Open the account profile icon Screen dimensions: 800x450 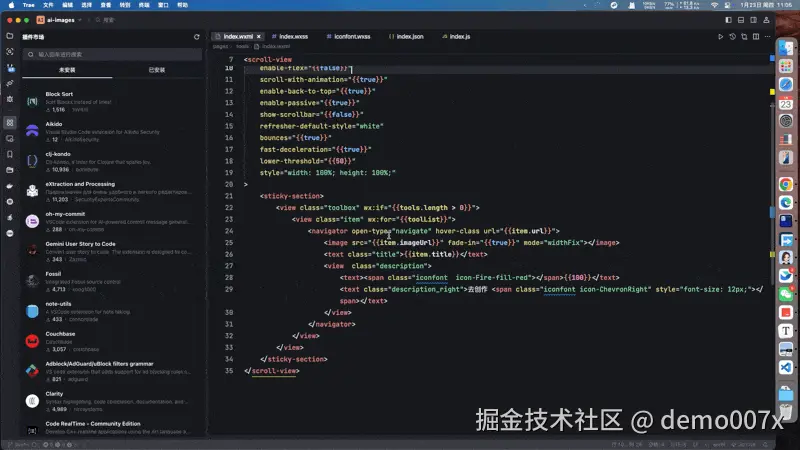[766, 20]
